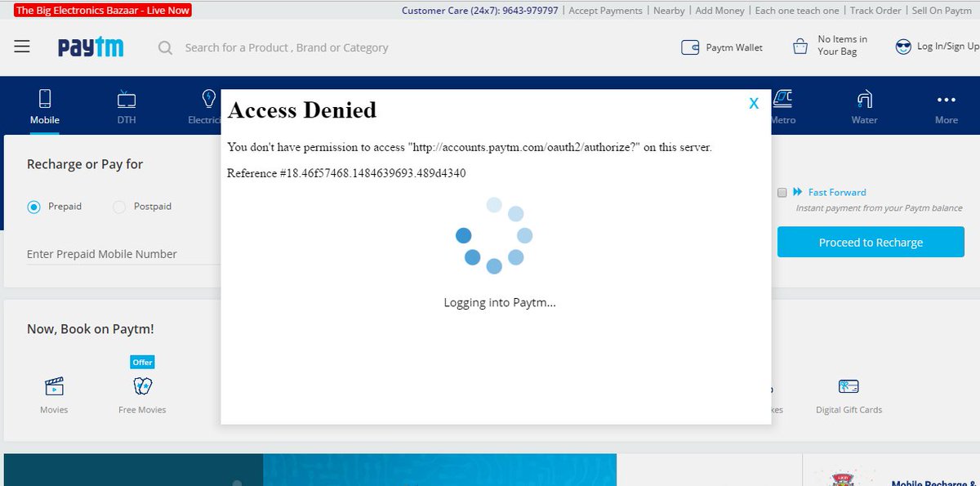Click the loading spinner in popup

coord(494,235)
